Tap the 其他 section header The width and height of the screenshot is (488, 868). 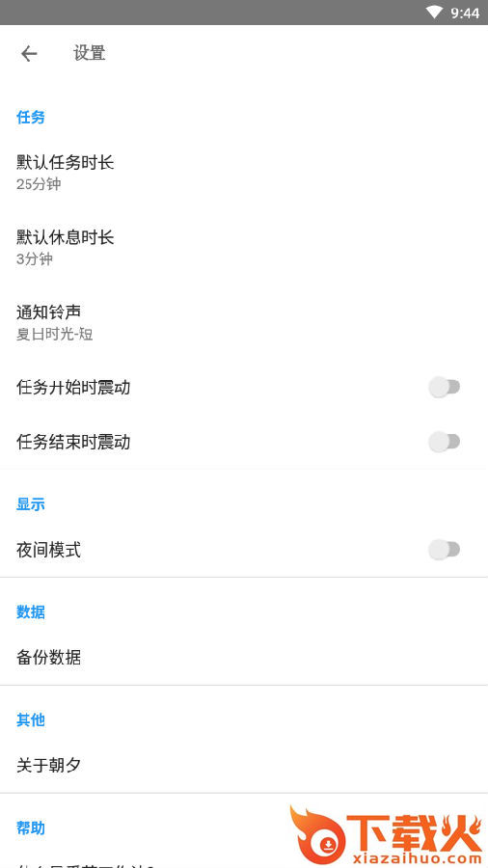(31, 720)
